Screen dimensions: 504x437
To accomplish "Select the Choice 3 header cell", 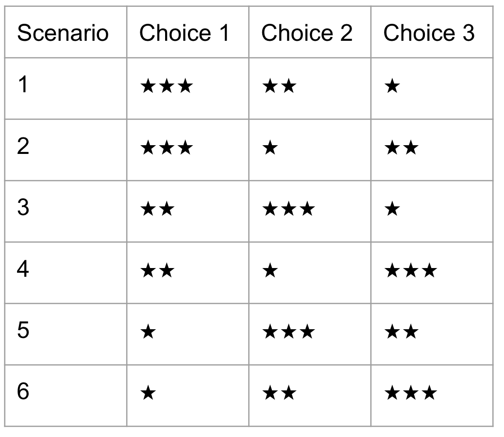I will [432, 32].
